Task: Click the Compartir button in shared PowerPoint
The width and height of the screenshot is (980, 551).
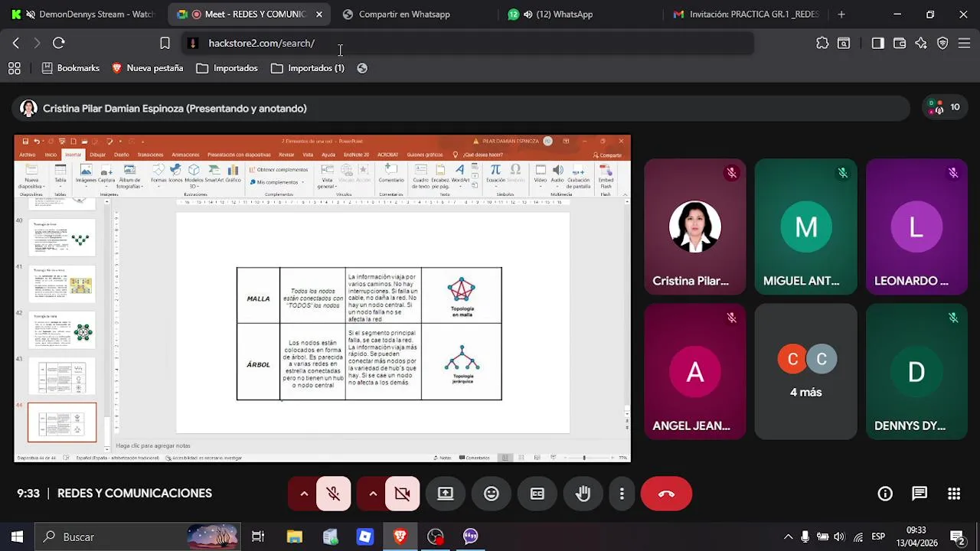Action: pyautogui.click(x=608, y=155)
